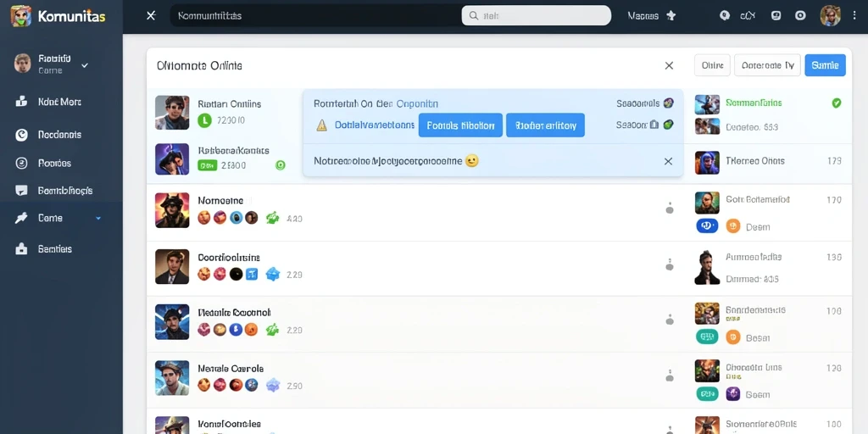
Task: Open the Fledatie Ccanoiol row options dots
Action: pos(670,320)
